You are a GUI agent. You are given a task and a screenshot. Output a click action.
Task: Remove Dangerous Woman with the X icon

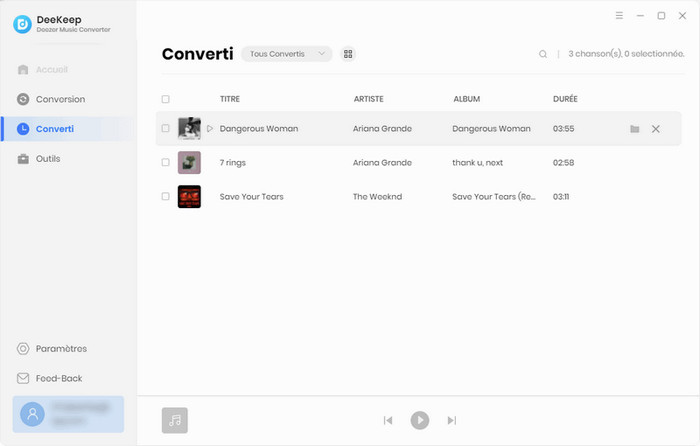click(x=656, y=129)
